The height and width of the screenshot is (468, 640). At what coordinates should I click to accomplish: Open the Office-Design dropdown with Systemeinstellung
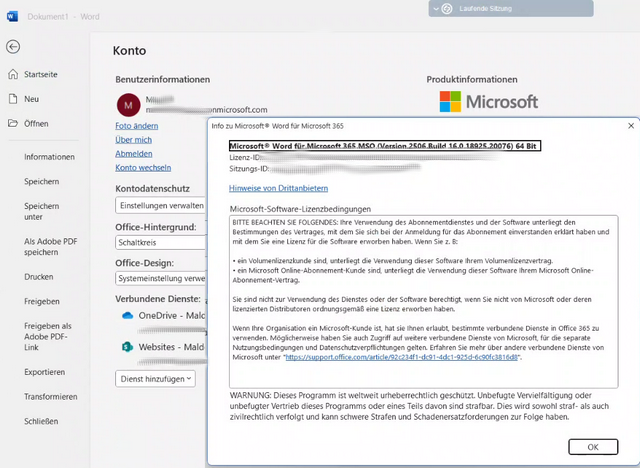tap(161, 278)
